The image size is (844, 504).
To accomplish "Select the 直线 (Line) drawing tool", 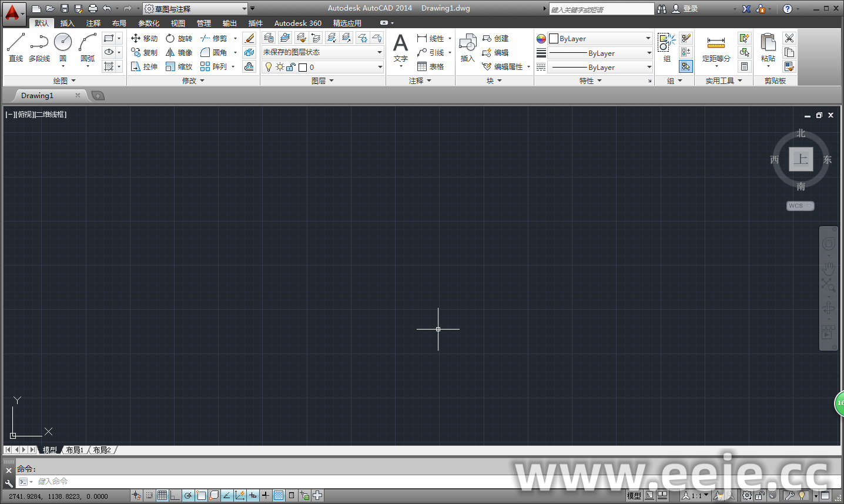I will coord(16,47).
